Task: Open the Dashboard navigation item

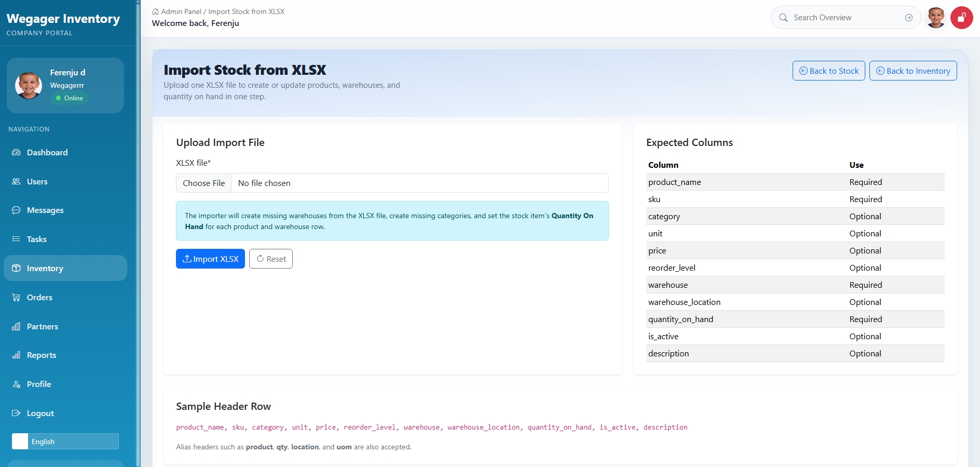Action: [65, 152]
